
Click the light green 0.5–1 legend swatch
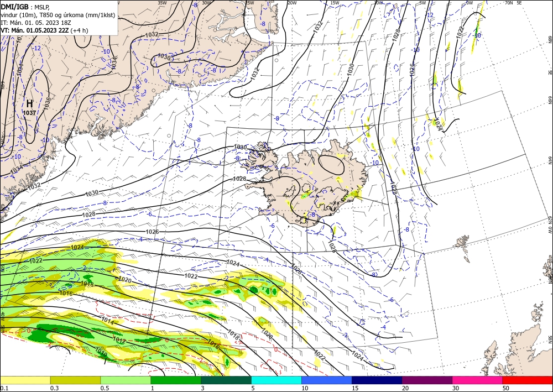126,380
